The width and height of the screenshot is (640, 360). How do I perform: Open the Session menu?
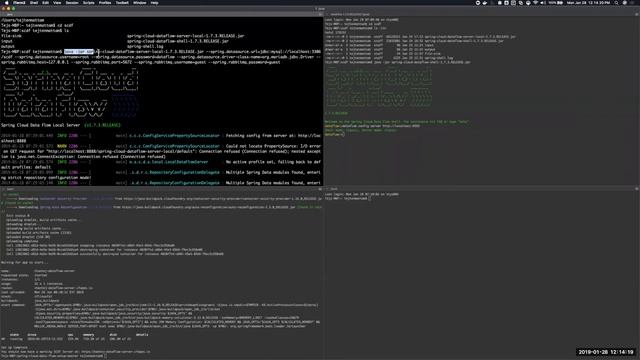(72, 3)
